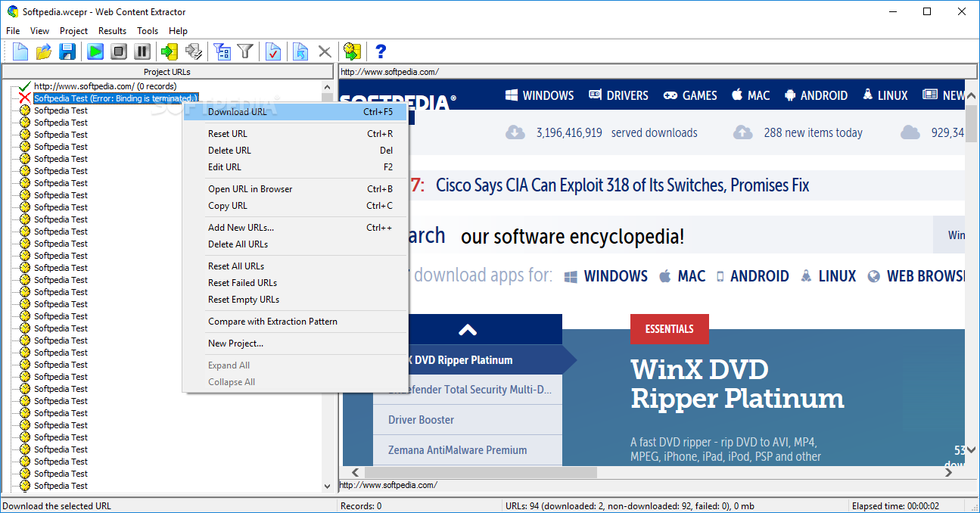Open the Tools menu

click(x=148, y=31)
